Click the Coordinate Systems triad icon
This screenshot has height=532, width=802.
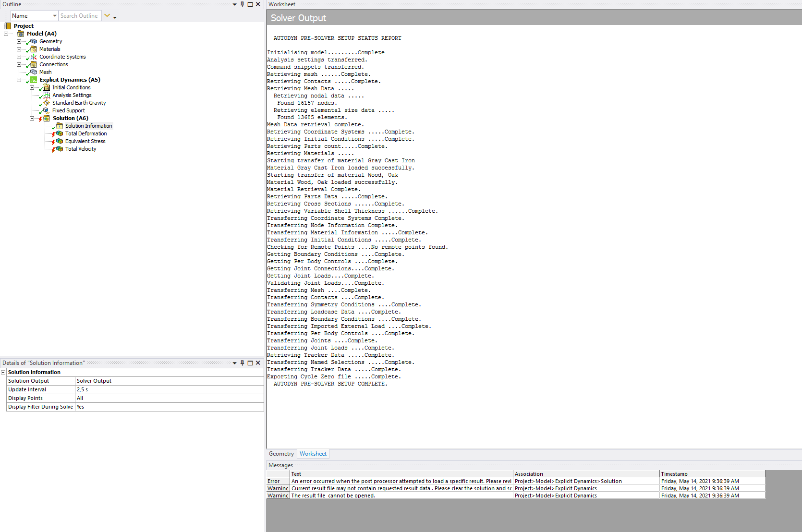[x=34, y=57]
